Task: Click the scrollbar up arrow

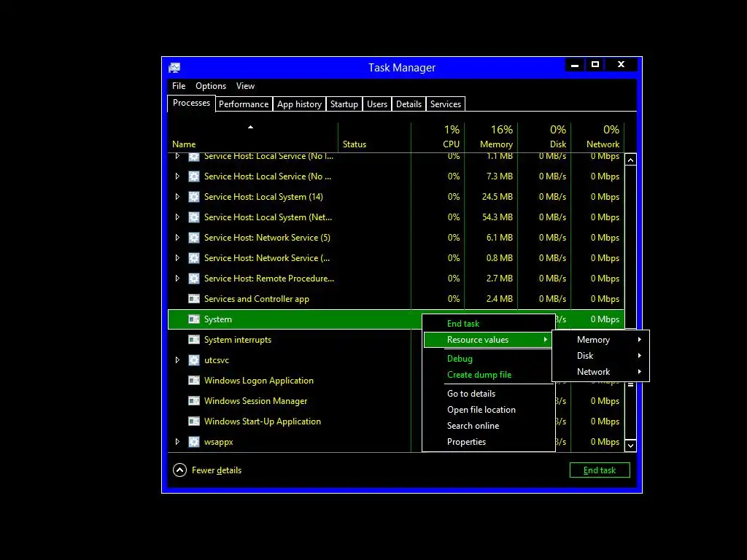Action: [x=630, y=160]
